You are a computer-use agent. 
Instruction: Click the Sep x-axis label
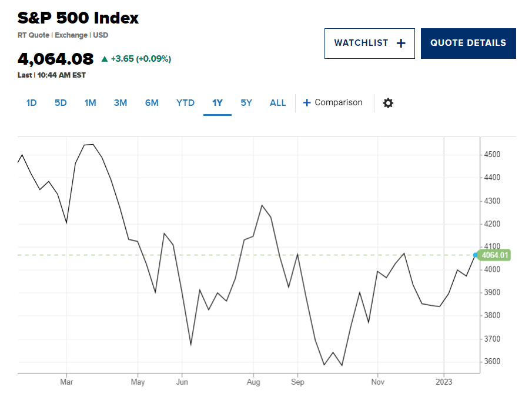[x=297, y=382]
